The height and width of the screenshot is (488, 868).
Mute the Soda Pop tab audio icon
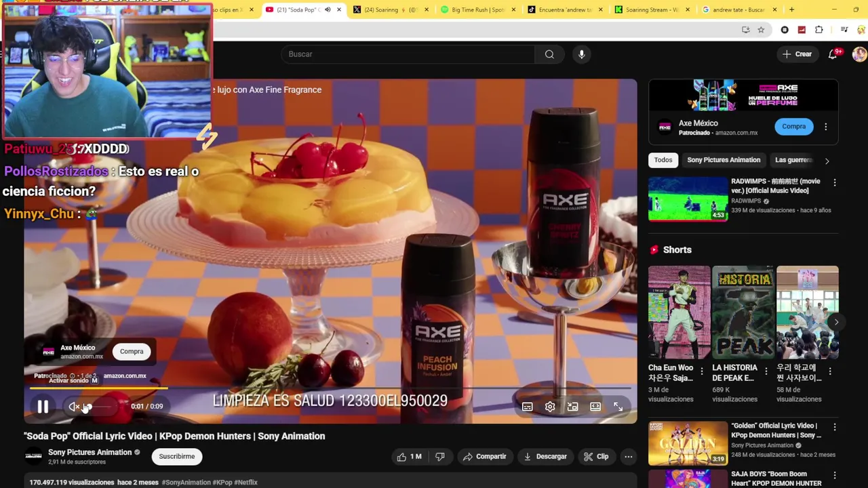click(328, 10)
